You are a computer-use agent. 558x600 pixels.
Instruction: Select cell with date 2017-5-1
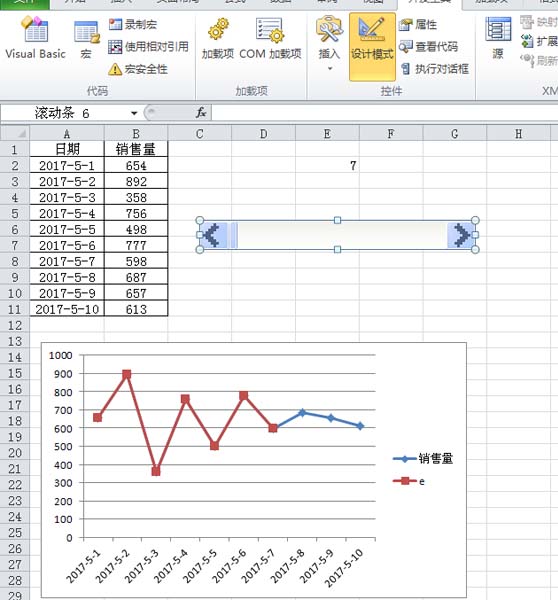click(x=67, y=166)
